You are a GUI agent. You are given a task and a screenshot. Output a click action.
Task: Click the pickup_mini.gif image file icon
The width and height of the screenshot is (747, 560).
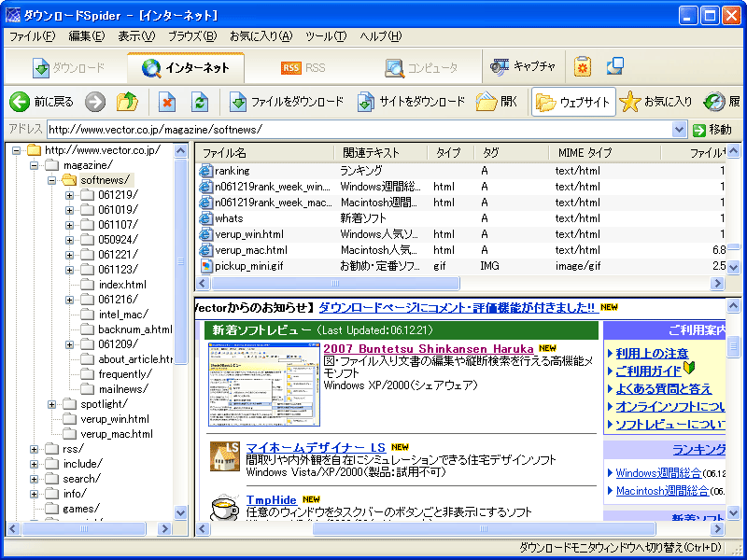pos(205,266)
